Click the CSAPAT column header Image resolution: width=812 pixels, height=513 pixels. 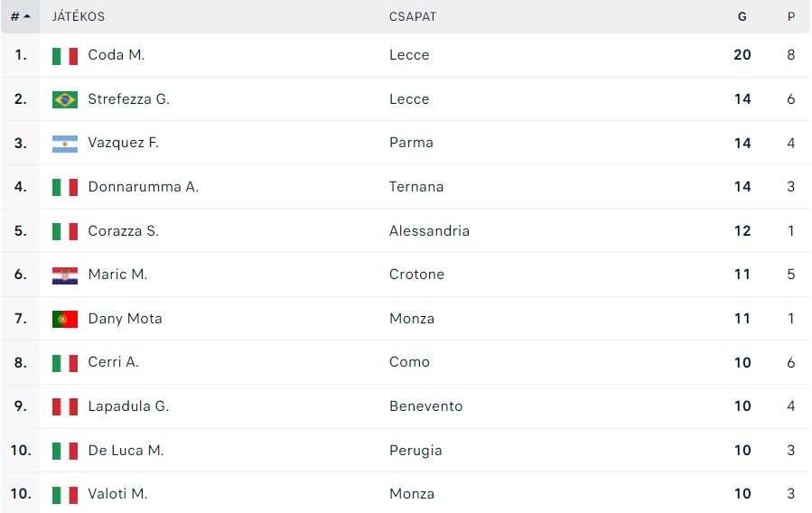413,16
